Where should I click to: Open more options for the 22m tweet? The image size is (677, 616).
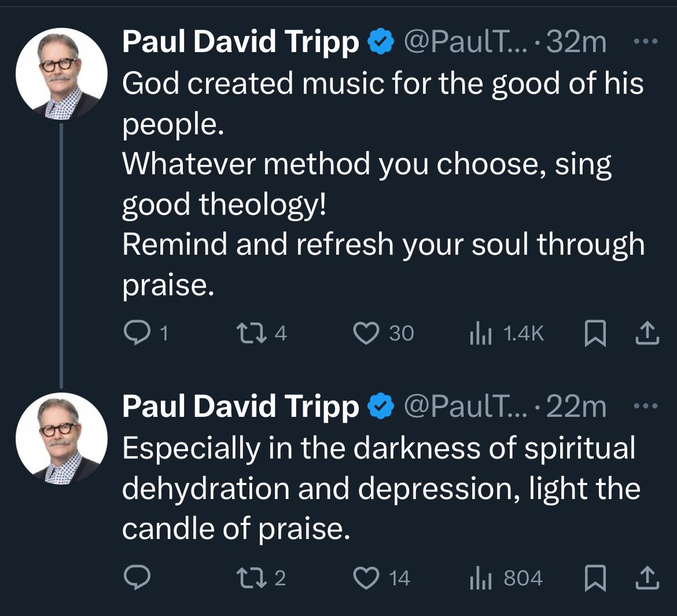coord(646,406)
